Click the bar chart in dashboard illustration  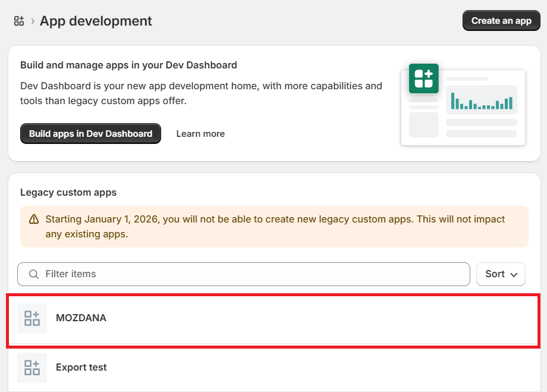[481, 101]
